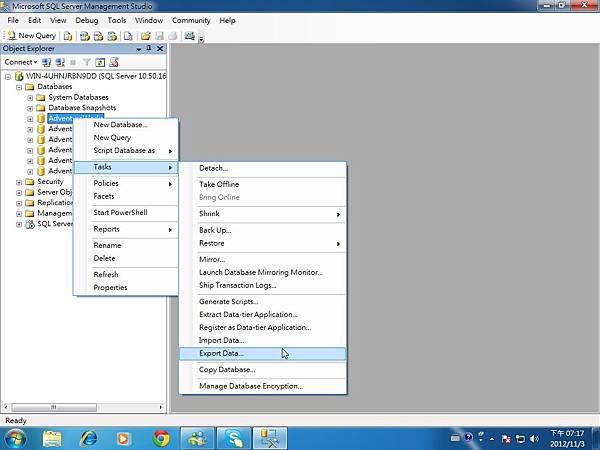
Task: Select Generate Scripts... menu item
Action: (x=262, y=302)
